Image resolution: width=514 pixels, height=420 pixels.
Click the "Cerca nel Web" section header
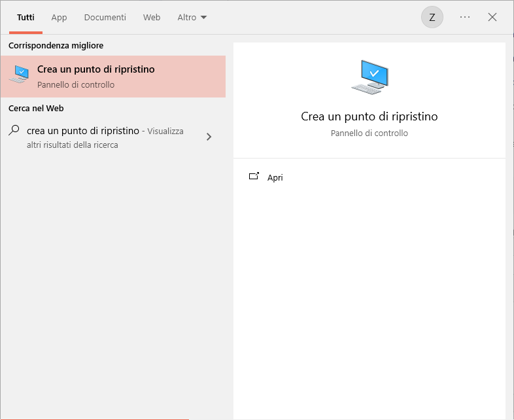tap(36, 108)
